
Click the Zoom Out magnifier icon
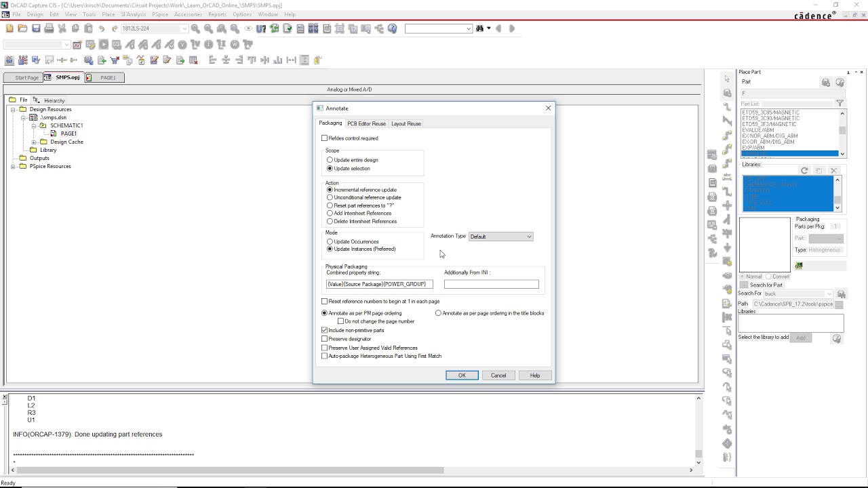[x=208, y=28]
